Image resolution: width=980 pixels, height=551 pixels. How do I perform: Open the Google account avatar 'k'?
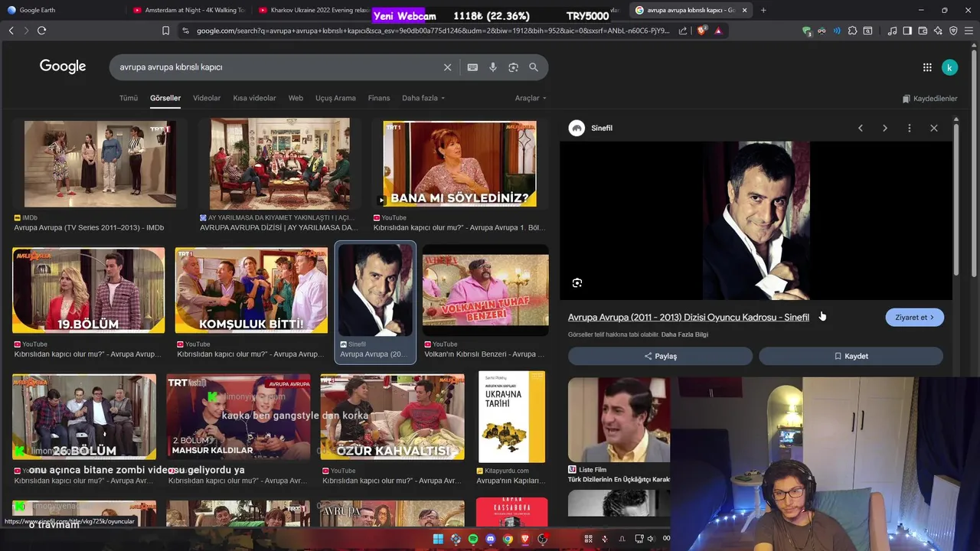[x=949, y=67]
